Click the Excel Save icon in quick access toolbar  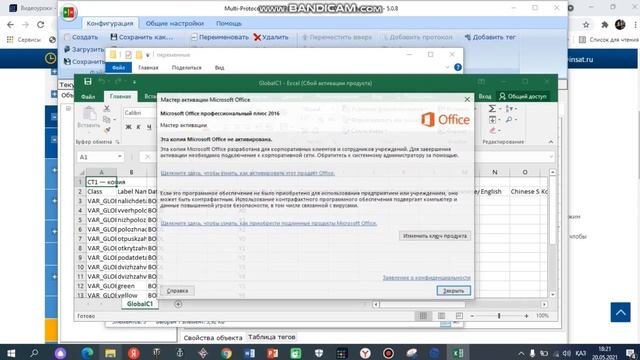point(88,82)
